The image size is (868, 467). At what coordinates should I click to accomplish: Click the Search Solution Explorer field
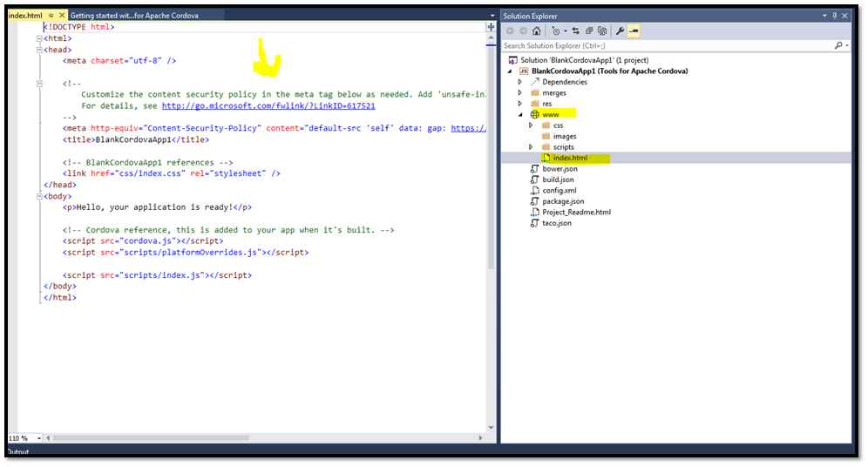tap(667, 45)
